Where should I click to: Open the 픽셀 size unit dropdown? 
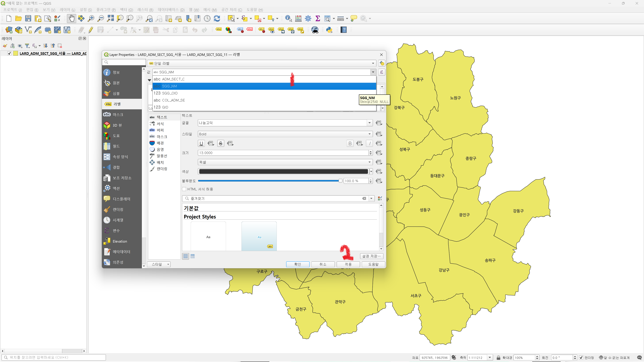(x=369, y=162)
